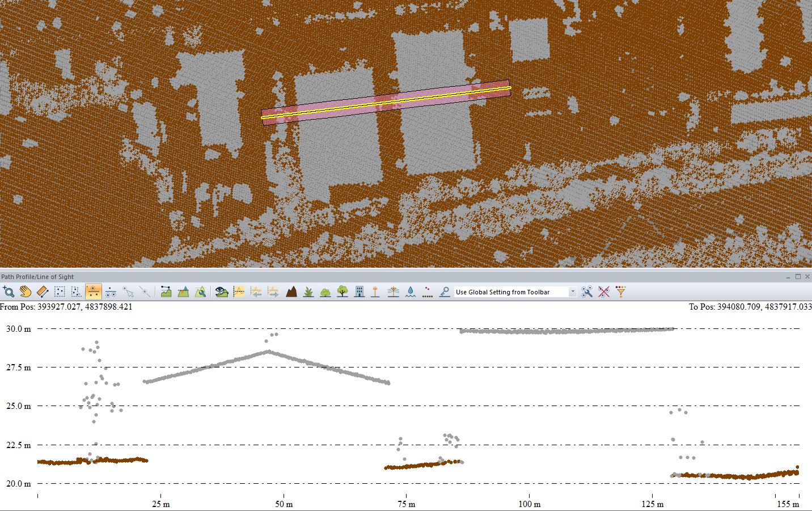The height and width of the screenshot is (511, 812).
Task: Click the red X delete points icon
Action: (604, 292)
